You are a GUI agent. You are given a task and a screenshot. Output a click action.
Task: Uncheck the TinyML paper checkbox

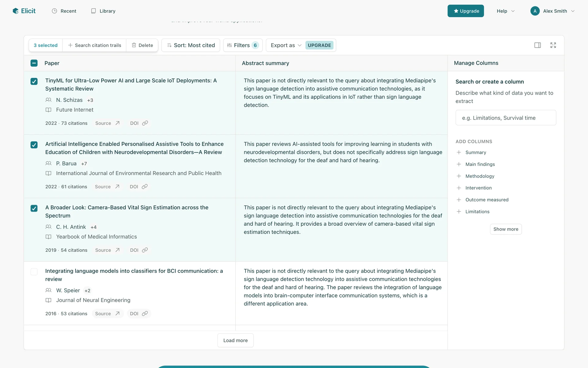34,81
